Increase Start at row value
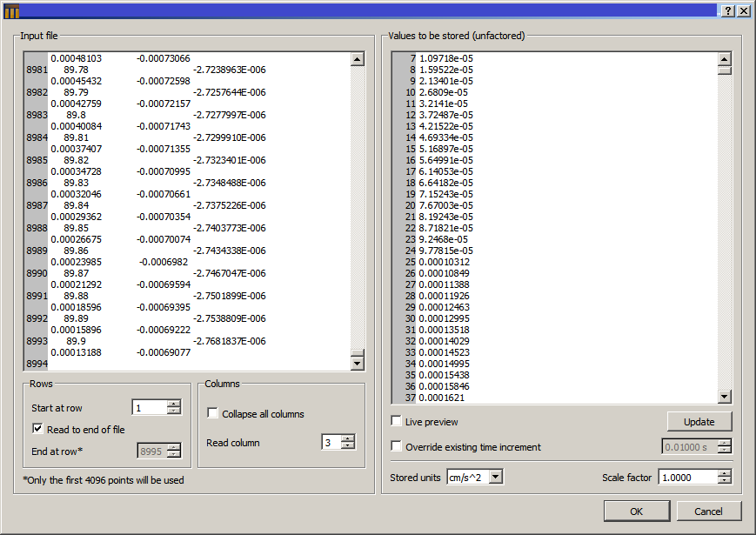756x535 pixels. (x=174, y=404)
